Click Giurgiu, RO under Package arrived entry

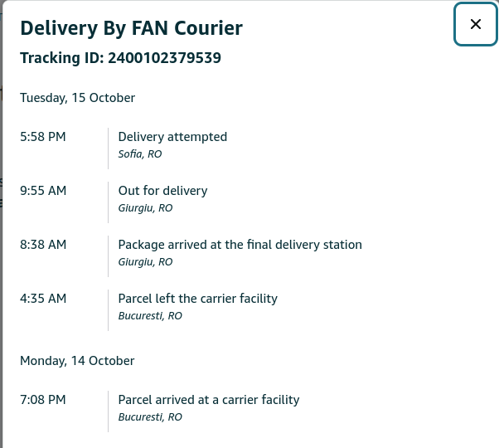pyautogui.click(x=145, y=262)
